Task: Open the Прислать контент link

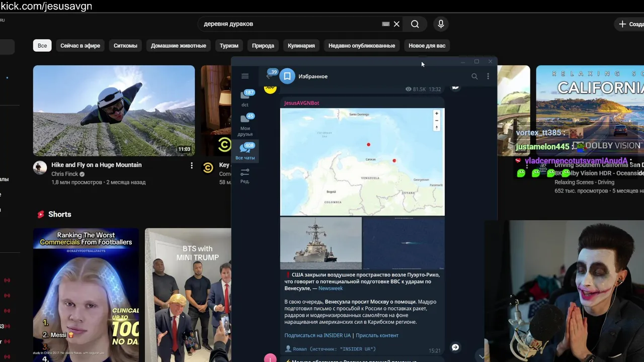Action: tap(377, 335)
